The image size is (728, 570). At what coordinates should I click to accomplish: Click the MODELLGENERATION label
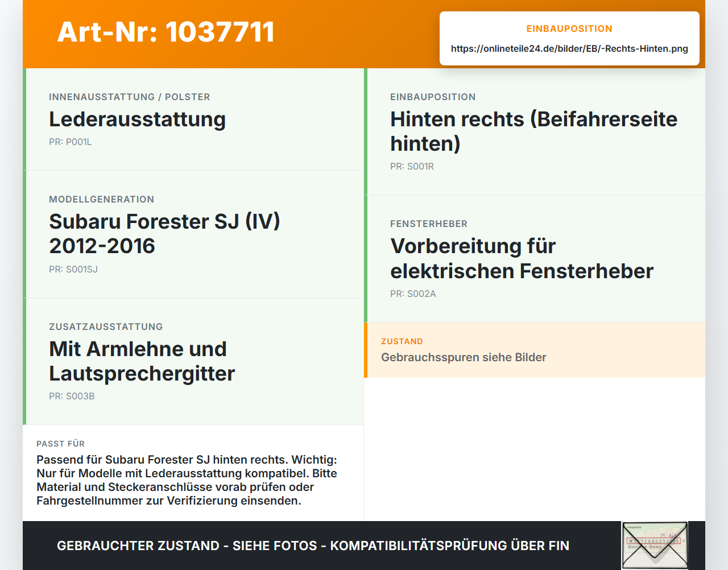click(101, 199)
